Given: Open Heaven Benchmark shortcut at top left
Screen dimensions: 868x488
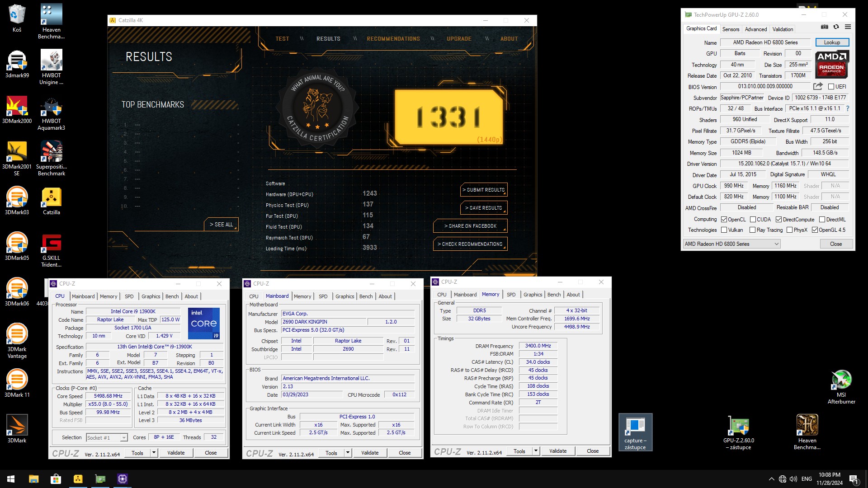Looking at the screenshot, I should pyautogui.click(x=51, y=21).
